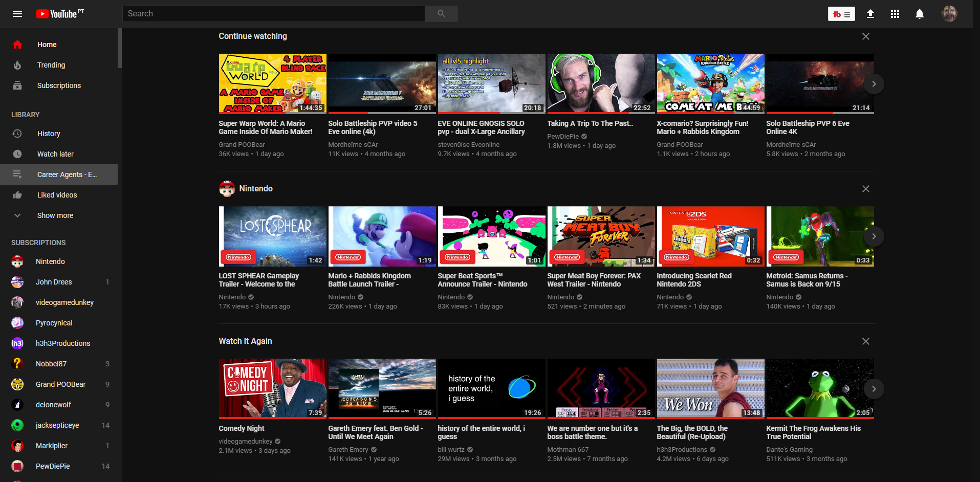The image size is (980, 482).
Task: Open the account avatar menu
Action: click(x=949, y=14)
